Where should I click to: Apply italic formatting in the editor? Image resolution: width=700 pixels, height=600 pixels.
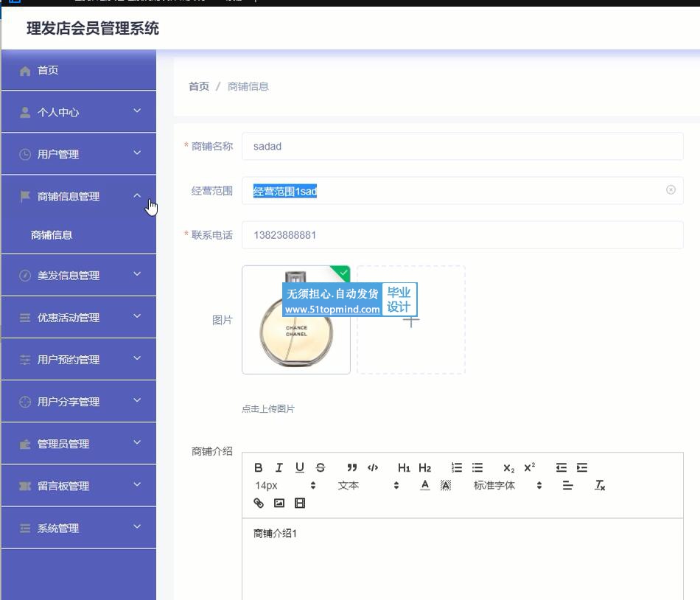[x=279, y=467]
